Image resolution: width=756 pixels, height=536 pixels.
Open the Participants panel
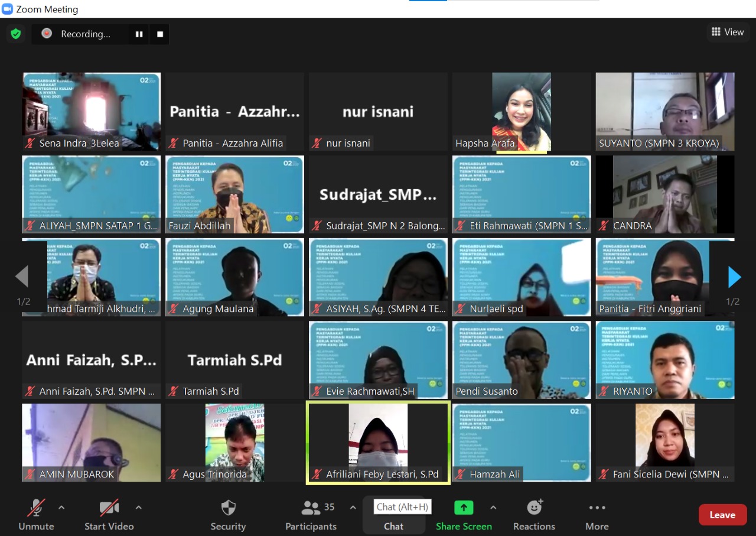click(311, 515)
